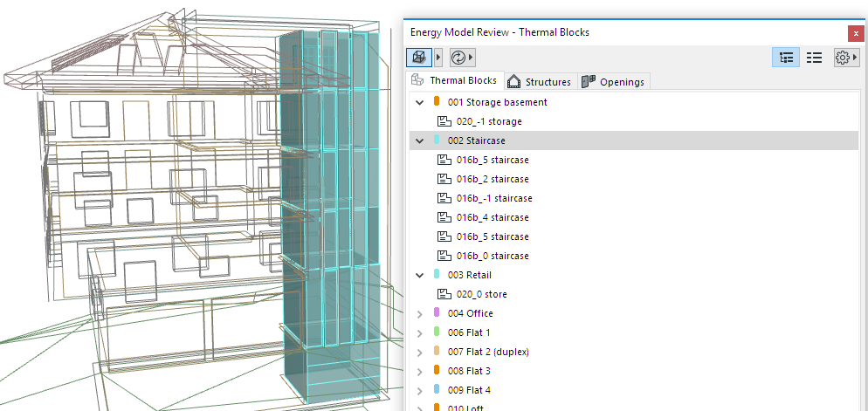Click the zone icon beside 020_0 store

point(444,294)
